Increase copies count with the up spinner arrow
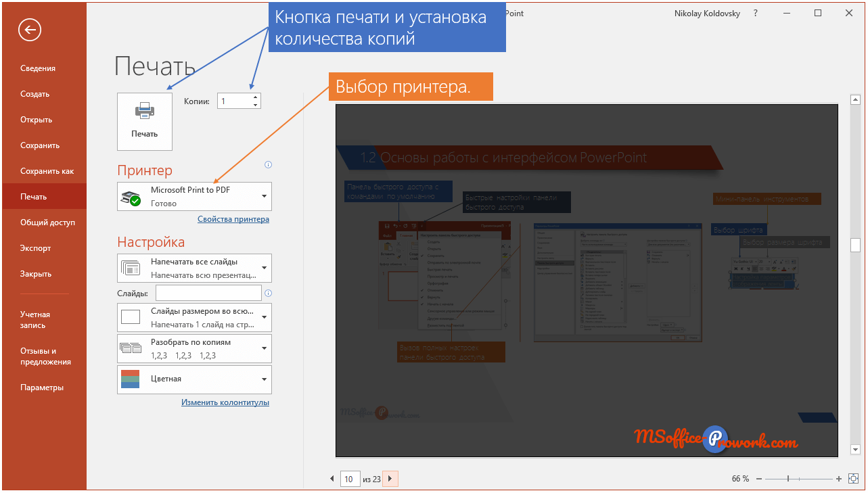This screenshot has width=868, height=493. click(255, 97)
